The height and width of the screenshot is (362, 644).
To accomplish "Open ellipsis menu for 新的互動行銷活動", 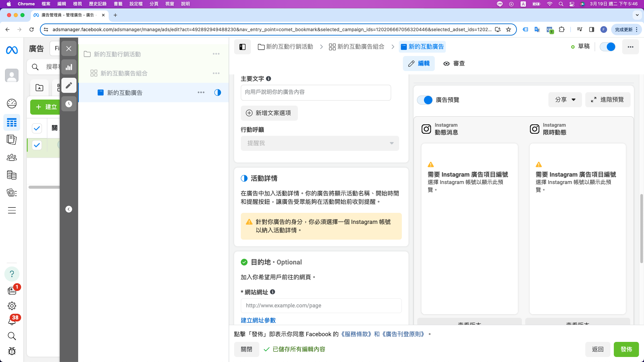I will [216, 54].
